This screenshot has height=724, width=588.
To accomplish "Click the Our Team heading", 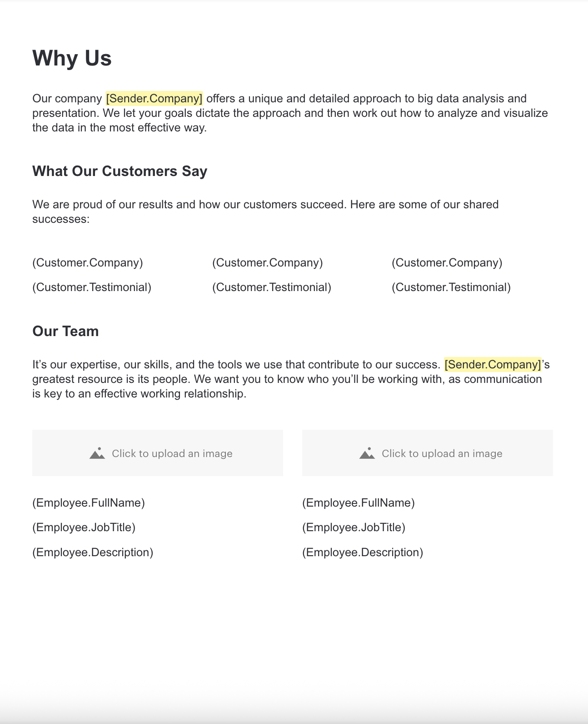I will 65,331.
